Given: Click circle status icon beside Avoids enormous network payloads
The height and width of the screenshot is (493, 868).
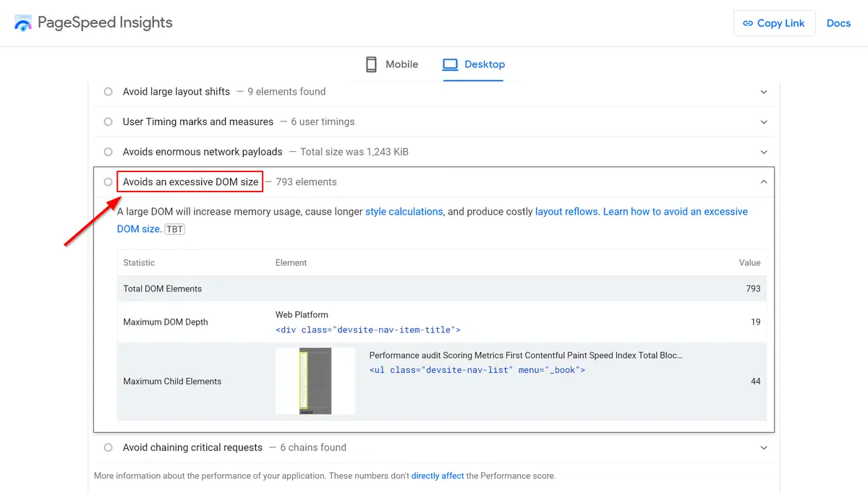Looking at the screenshot, I should [109, 152].
